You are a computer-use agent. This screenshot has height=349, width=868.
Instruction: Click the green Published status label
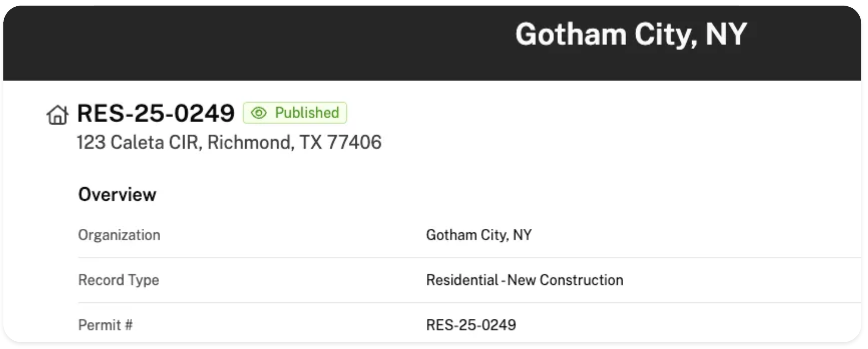[x=307, y=113]
